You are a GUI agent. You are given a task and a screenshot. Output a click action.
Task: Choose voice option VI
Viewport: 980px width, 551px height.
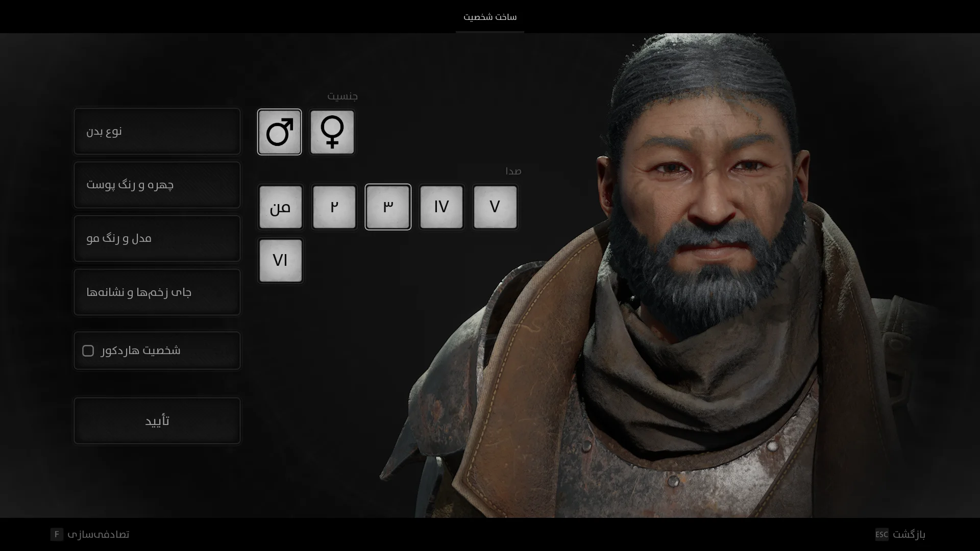point(281,261)
